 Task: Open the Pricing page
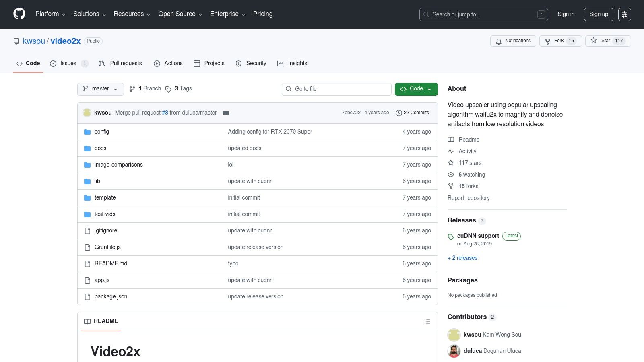(x=263, y=14)
